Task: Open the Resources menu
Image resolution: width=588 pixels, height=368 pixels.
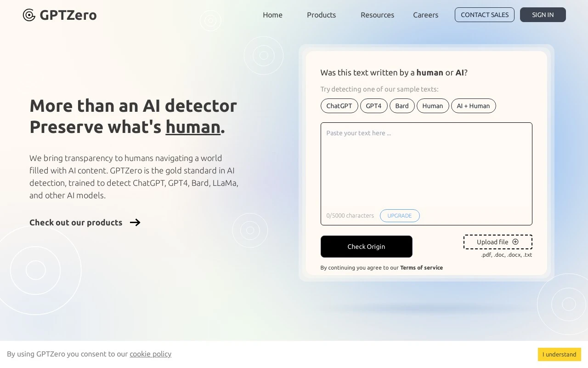Action: 377,15
